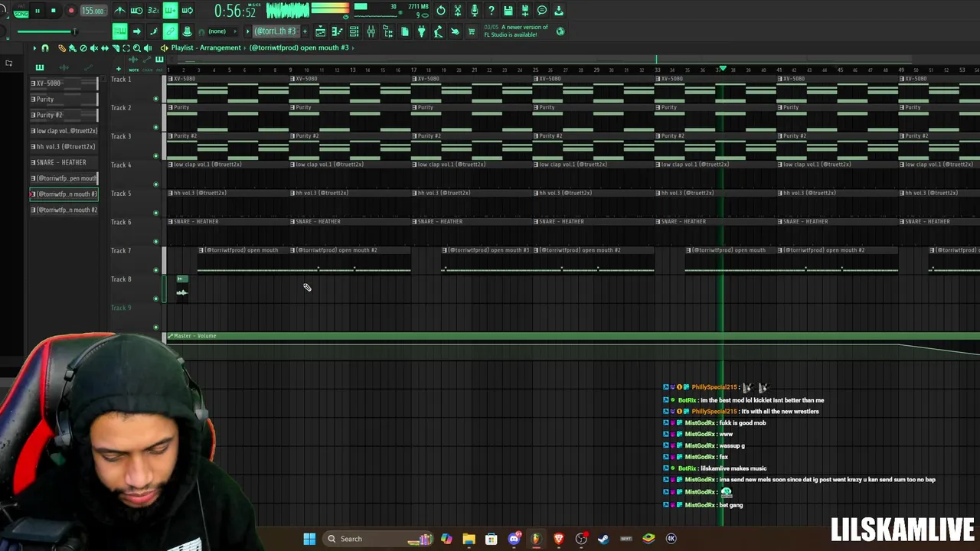
Task: Open the shopping cart store icon
Action: 472,31
